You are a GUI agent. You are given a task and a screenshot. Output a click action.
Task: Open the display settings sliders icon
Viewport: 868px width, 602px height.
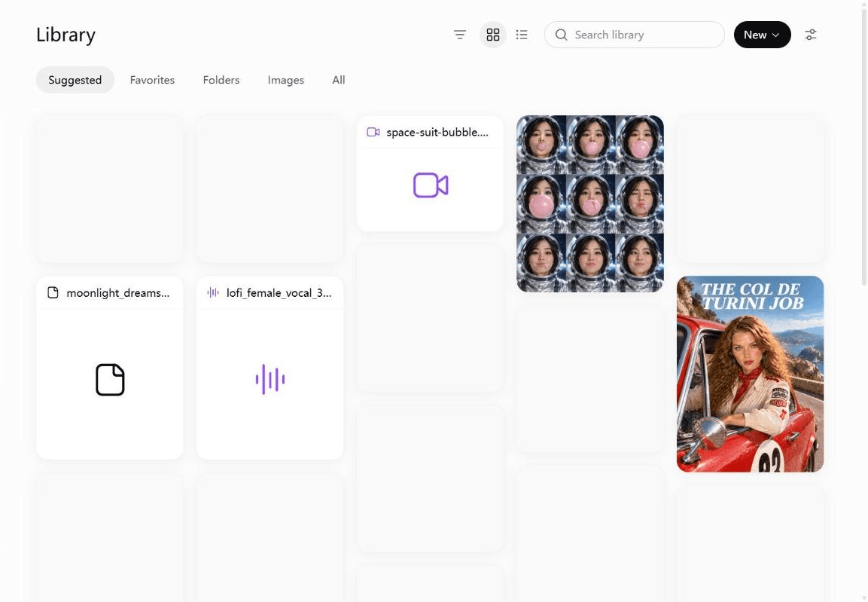click(811, 35)
